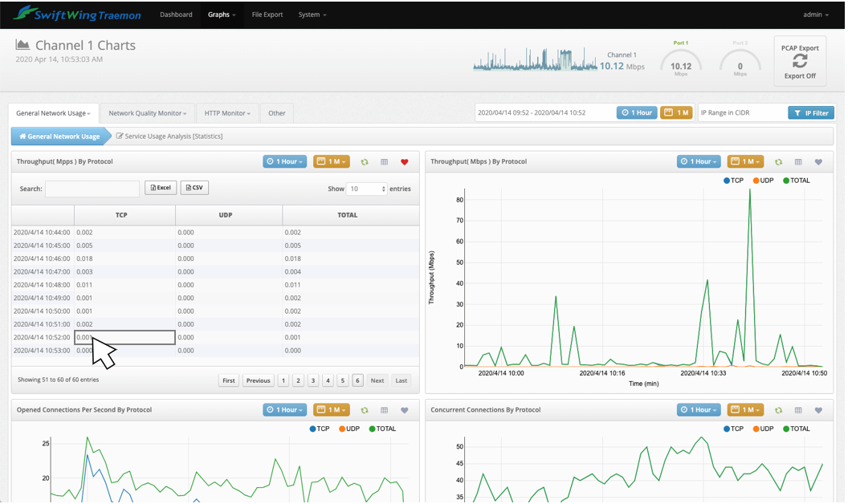Image resolution: width=848 pixels, height=504 pixels.
Task: Open Network Quality Monitor tab dropdown
Action: [x=147, y=114]
